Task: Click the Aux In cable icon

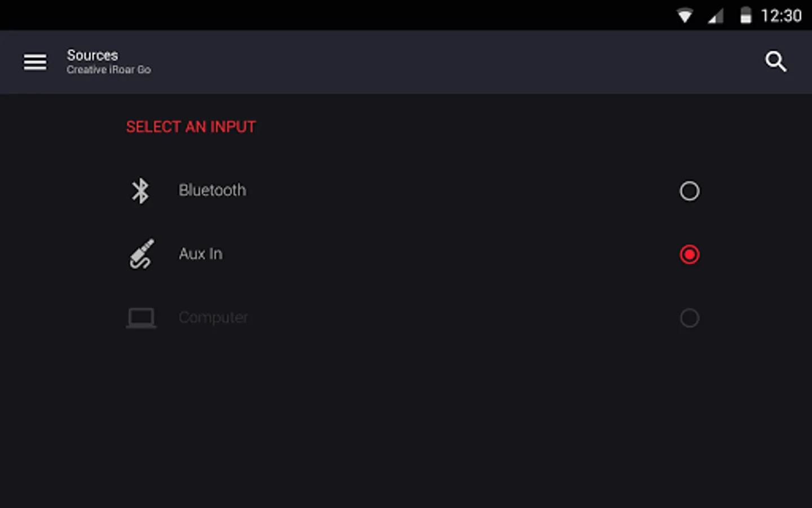Action: pos(141,254)
